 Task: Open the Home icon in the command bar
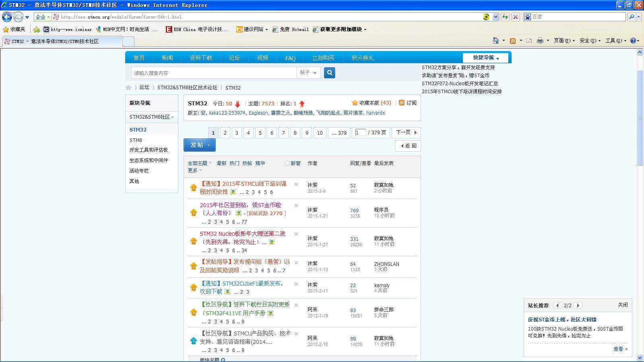(x=496, y=41)
